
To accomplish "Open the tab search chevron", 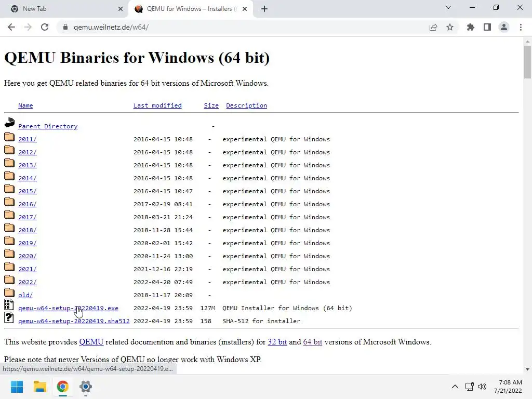I will [448, 7].
